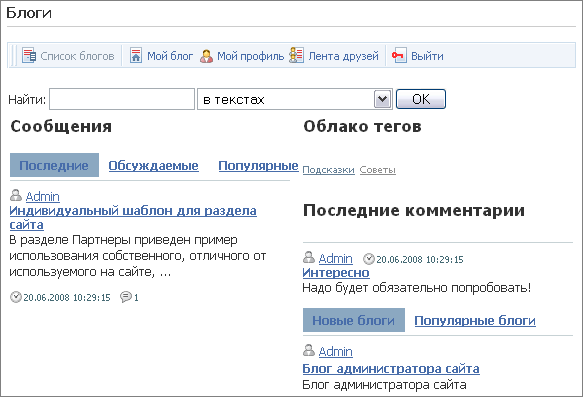Expand the 'в текстах' search scope dropdown
The width and height of the screenshot is (583, 397).
[x=295, y=99]
